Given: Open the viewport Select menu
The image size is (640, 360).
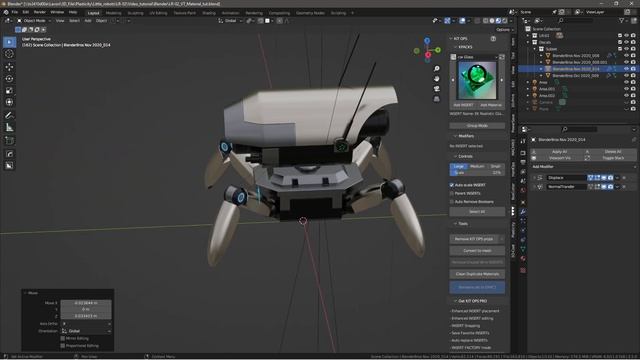Looking at the screenshot, I should pos(74,21).
